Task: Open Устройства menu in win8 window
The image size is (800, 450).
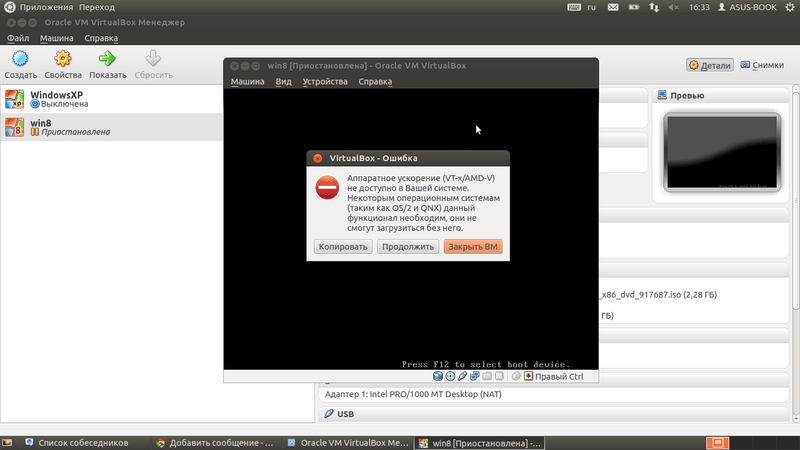Action: pyautogui.click(x=325, y=82)
